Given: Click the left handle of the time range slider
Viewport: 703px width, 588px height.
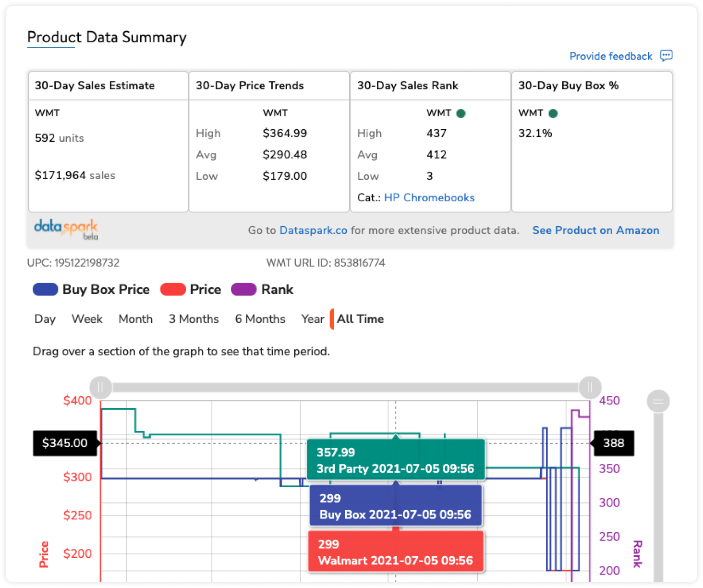Looking at the screenshot, I should coord(101,387).
